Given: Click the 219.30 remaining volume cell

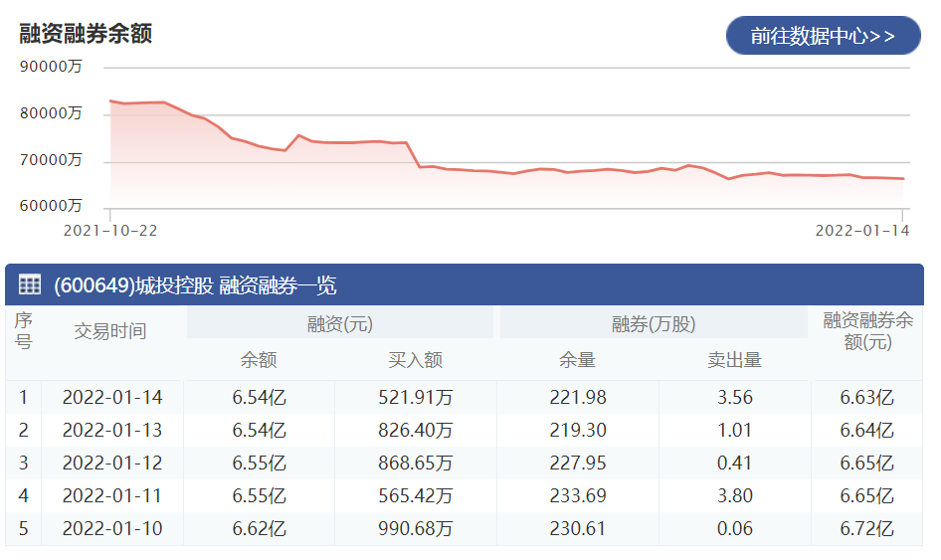Looking at the screenshot, I should [x=578, y=431].
